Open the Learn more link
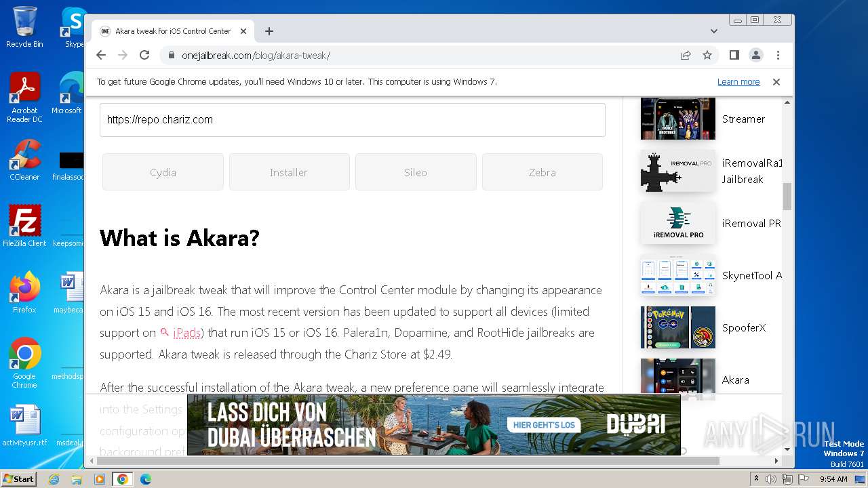The width and height of the screenshot is (868, 488). point(738,81)
